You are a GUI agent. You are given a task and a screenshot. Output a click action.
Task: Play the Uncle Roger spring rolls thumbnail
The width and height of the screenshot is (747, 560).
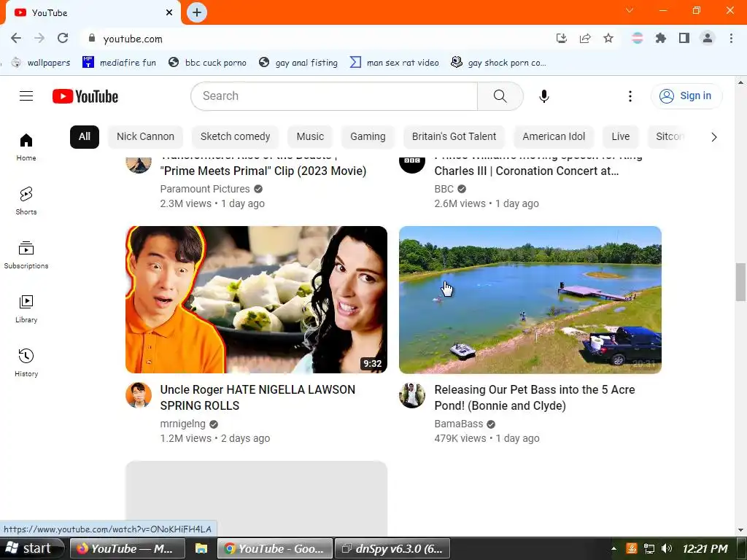pos(256,300)
